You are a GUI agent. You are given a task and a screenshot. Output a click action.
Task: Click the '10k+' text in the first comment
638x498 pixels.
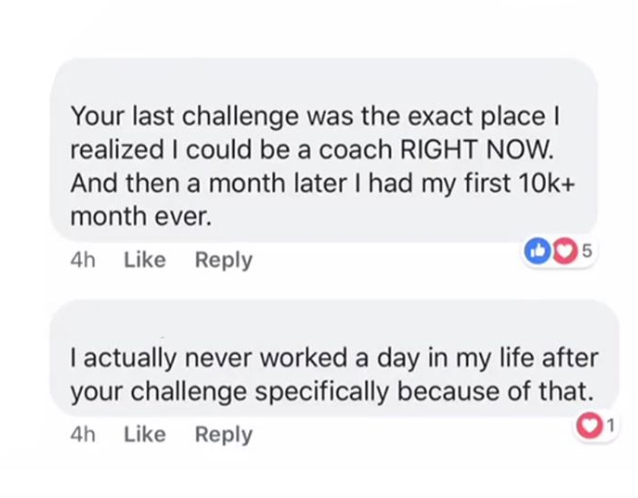click(546, 183)
